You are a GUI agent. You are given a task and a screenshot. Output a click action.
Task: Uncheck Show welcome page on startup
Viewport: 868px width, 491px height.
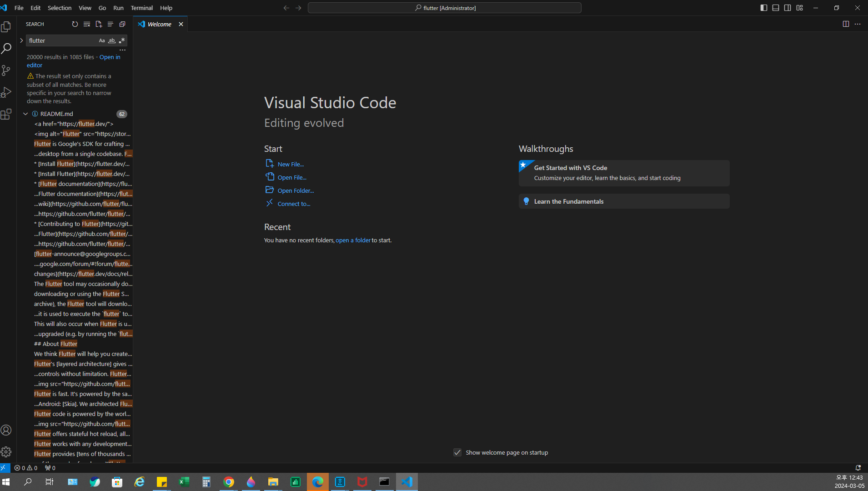pos(457,452)
